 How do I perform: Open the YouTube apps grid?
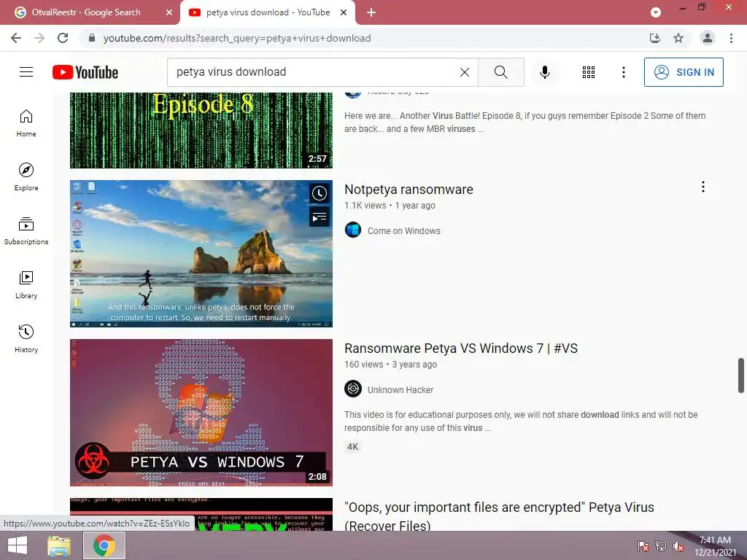(x=589, y=72)
